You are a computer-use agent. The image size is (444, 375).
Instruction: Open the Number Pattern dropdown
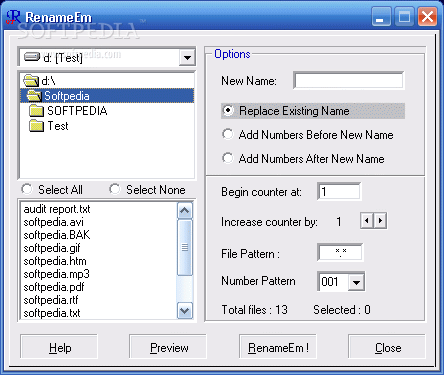356,282
